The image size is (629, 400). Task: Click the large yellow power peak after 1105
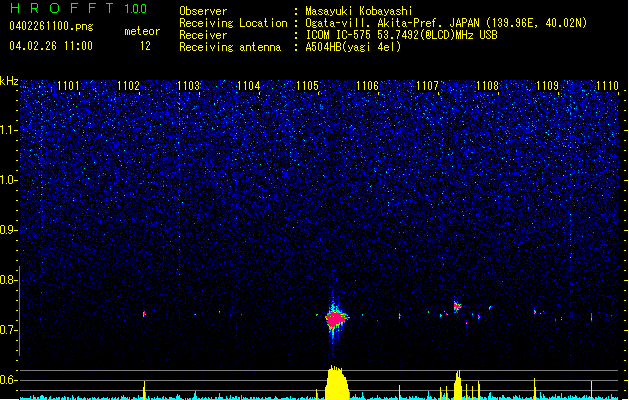click(337, 383)
